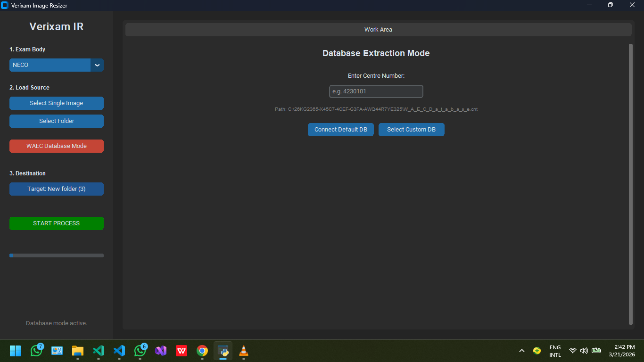Activate WAEC Database Mode
Viewport: 644px width, 362px height.
[57, 146]
